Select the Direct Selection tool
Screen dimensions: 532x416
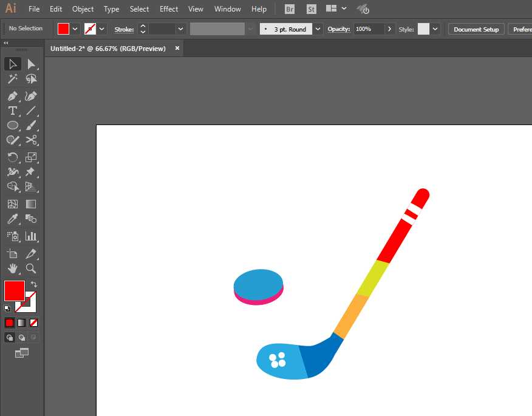pyautogui.click(x=31, y=64)
